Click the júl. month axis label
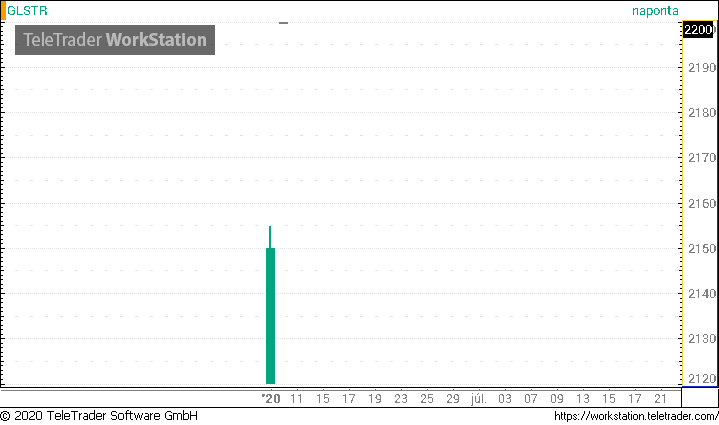 pyautogui.click(x=479, y=398)
